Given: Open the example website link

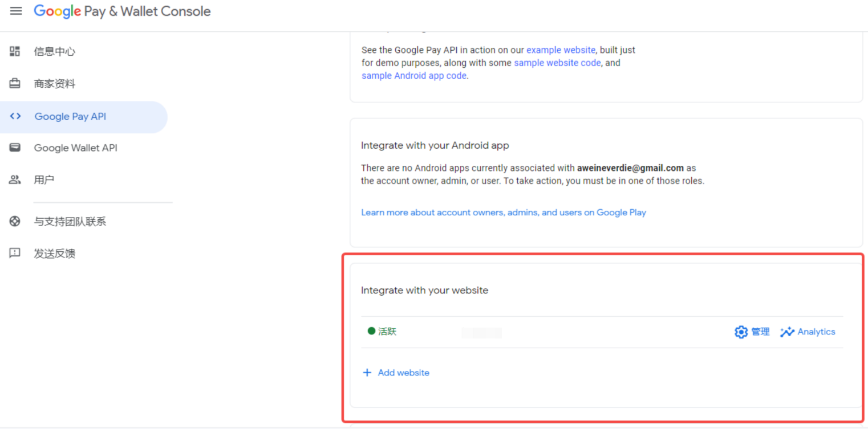Looking at the screenshot, I should [561, 50].
